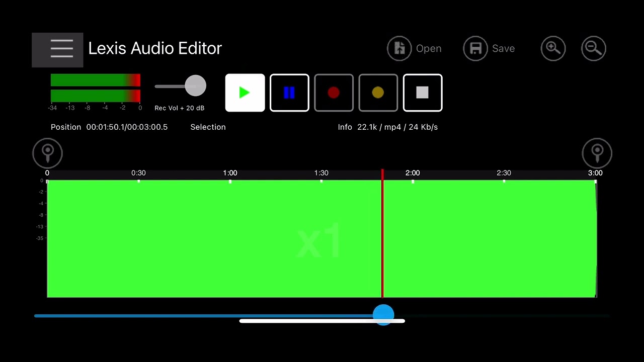Zoom out of the waveform
The width and height of the screenshot is (644, 362).
point(594,49)
